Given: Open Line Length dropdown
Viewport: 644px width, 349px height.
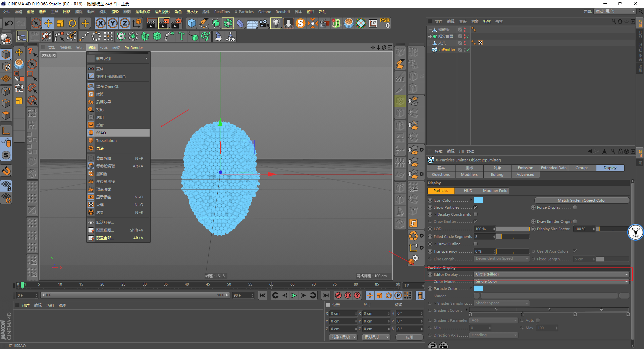Looking at the screenshot, I should click(501, 259).
